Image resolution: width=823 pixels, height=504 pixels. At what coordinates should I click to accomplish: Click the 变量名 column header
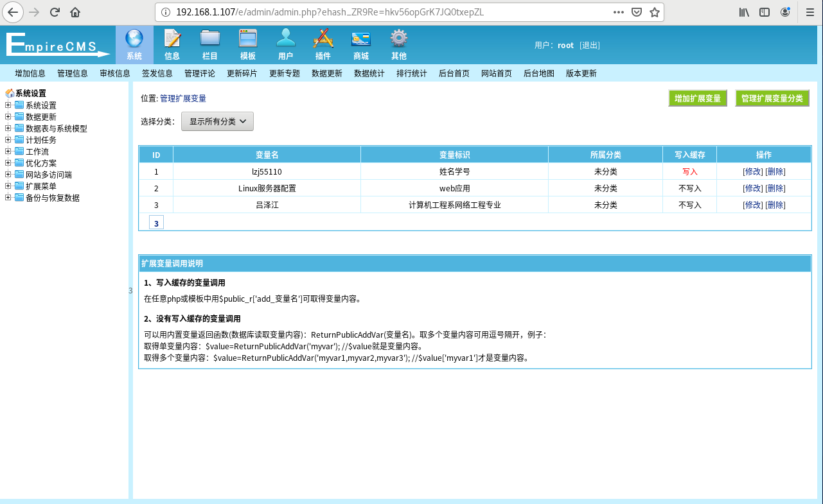tap(267, 155)
